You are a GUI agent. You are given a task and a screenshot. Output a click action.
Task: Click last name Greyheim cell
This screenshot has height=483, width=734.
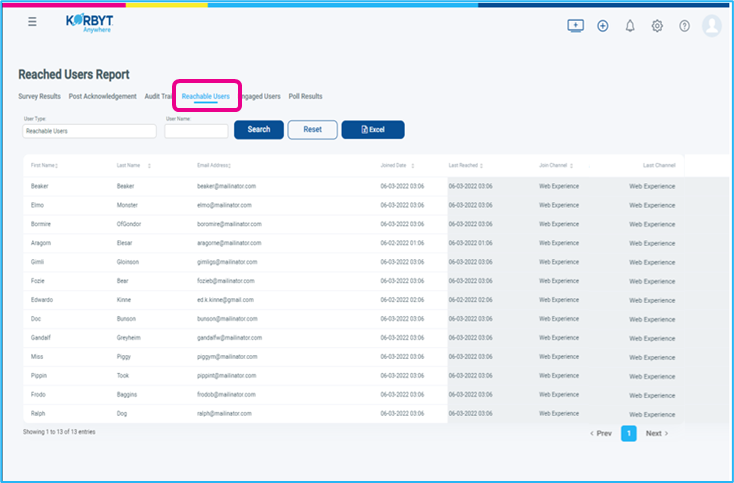pyautogui.click(x=128, y=337)
